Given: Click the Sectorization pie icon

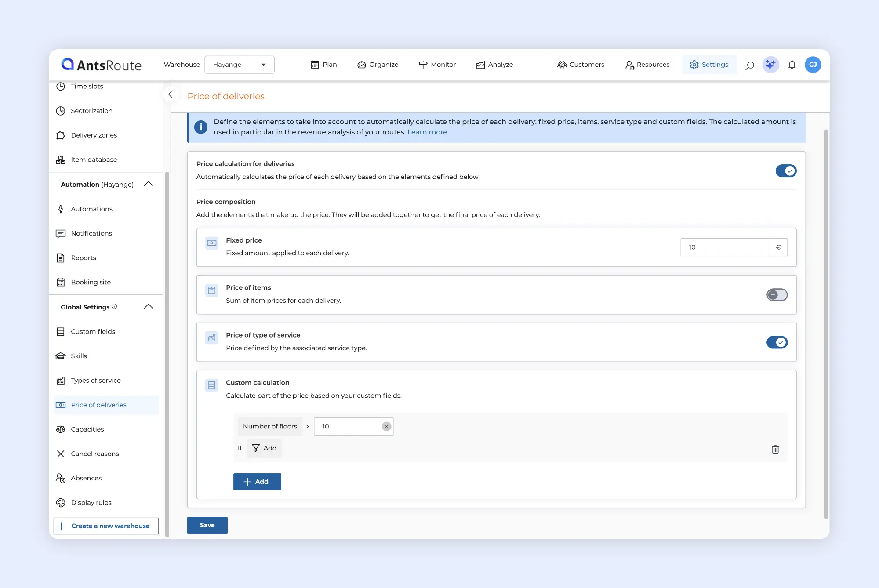Looking at the screenshot, I should click(x=61, y=111).
